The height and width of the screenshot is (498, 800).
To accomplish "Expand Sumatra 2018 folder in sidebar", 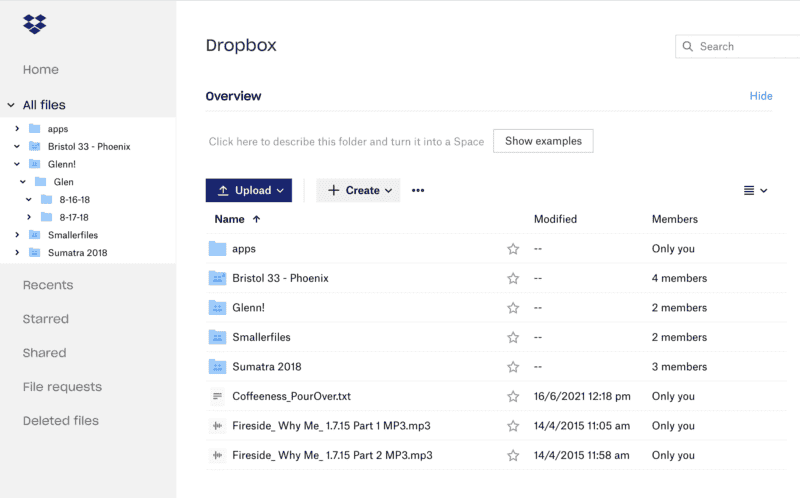I will coord(17,253).
